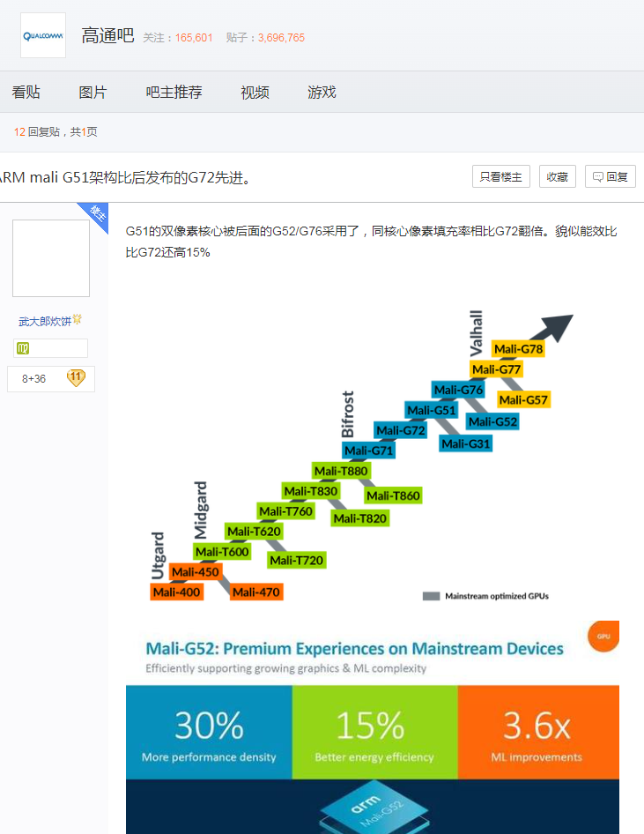Click the 30% performance density tile
Image resolution: width=644 pixels, height=834 pixels.
[209, 733]
